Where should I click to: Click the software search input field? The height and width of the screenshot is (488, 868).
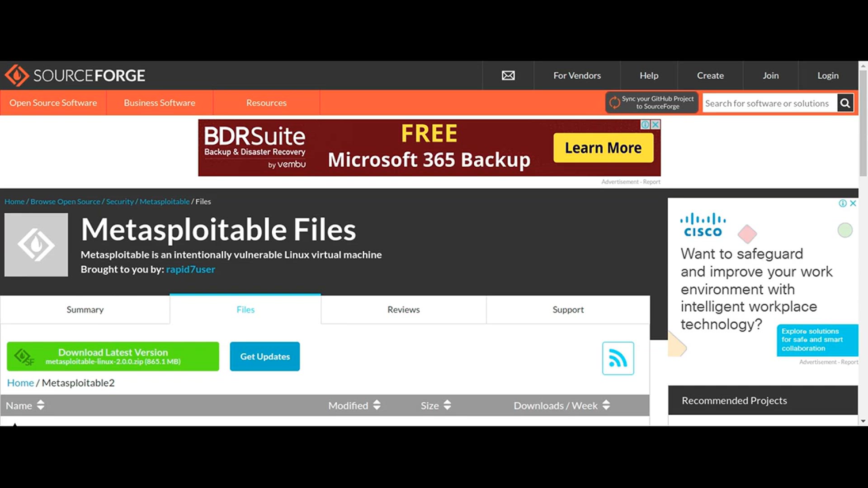(x=768, y=103)
